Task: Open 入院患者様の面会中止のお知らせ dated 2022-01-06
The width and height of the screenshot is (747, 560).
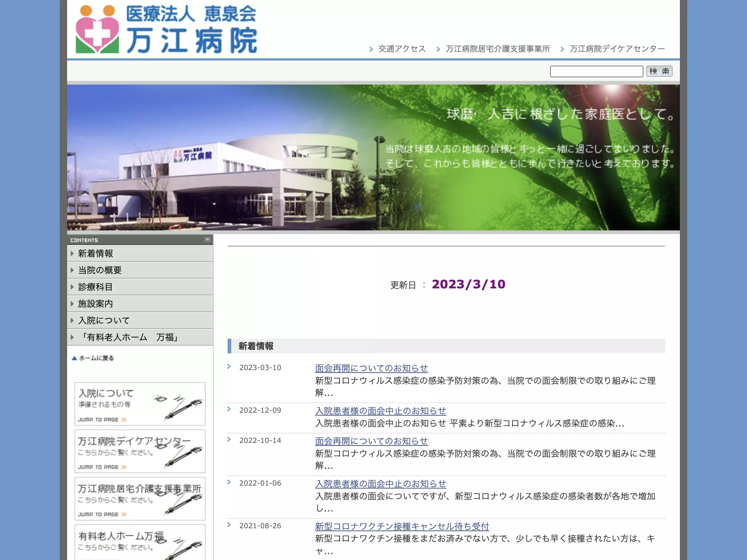Action: (380, 484)
